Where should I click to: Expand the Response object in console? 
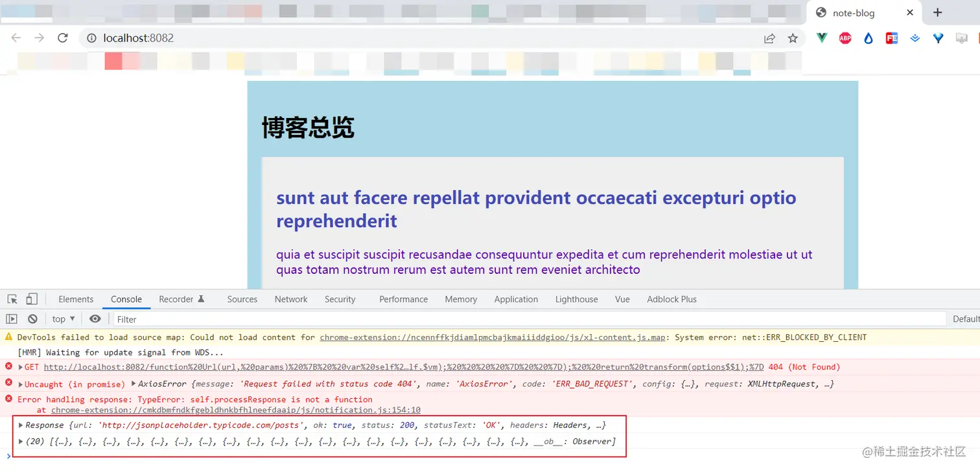tap(21, 425)
